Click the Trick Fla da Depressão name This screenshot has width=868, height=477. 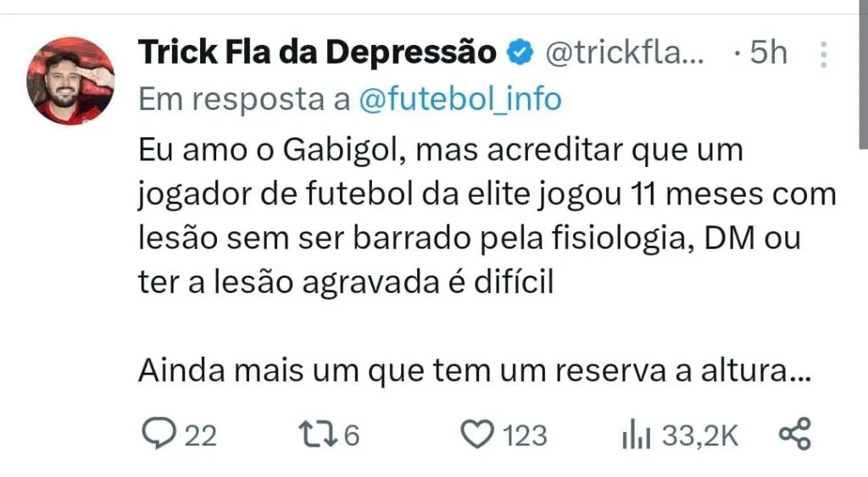pyautogui.click(x=317, y=52)
